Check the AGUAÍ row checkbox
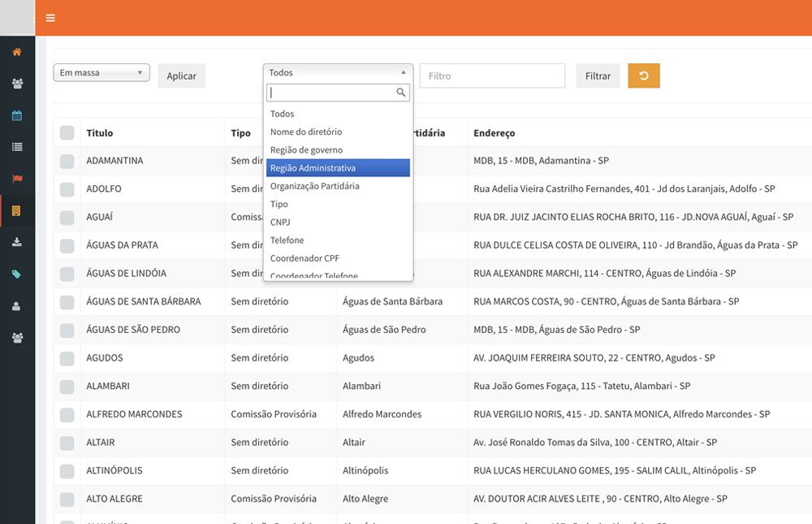The image size is (812, 524). [x=67, y=217]
